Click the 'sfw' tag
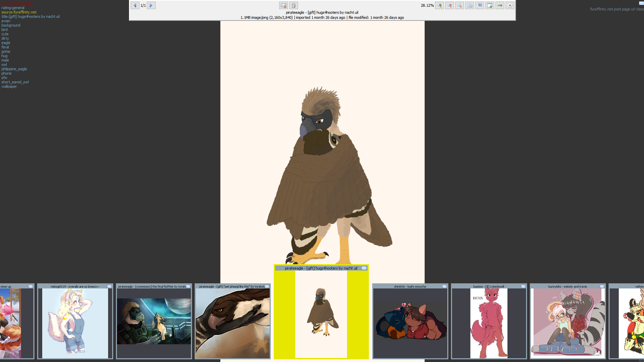The image size is (644, 362). [4, 78]
